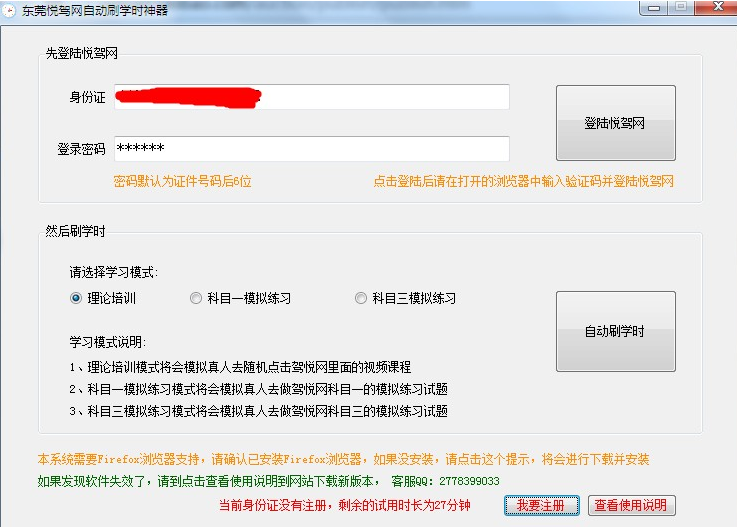Close the application window
Viewport: 737px width, 527px height.
[717, 7]
